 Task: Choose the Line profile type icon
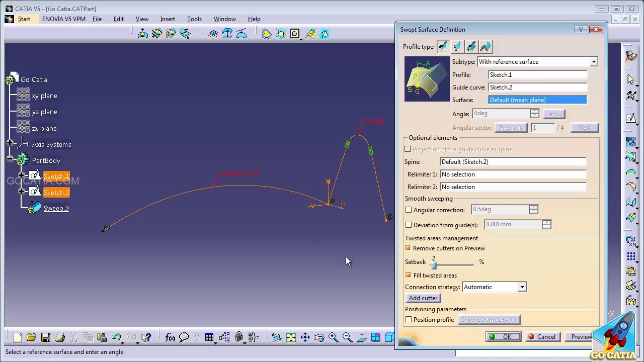point(457,47)
